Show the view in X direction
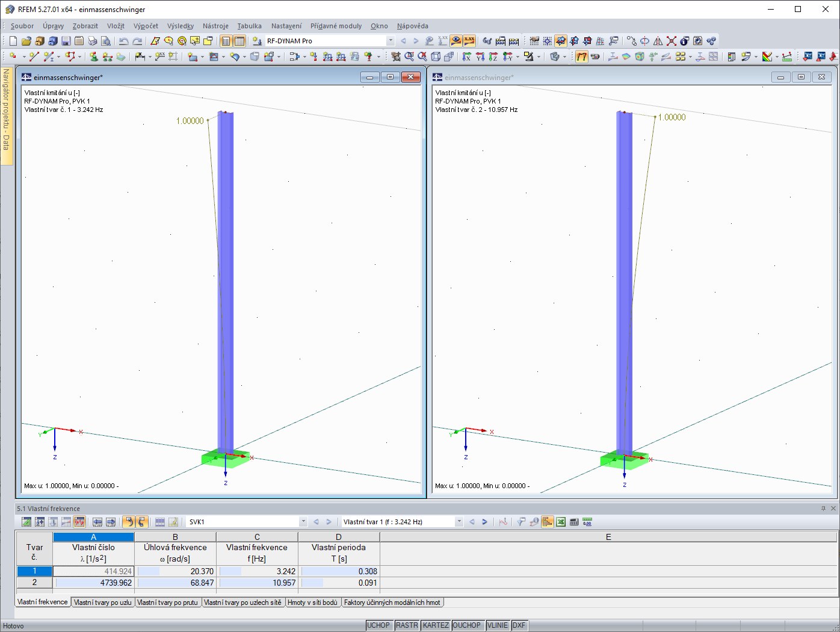Viewport: 840px width, 632px height. (467, 57)
